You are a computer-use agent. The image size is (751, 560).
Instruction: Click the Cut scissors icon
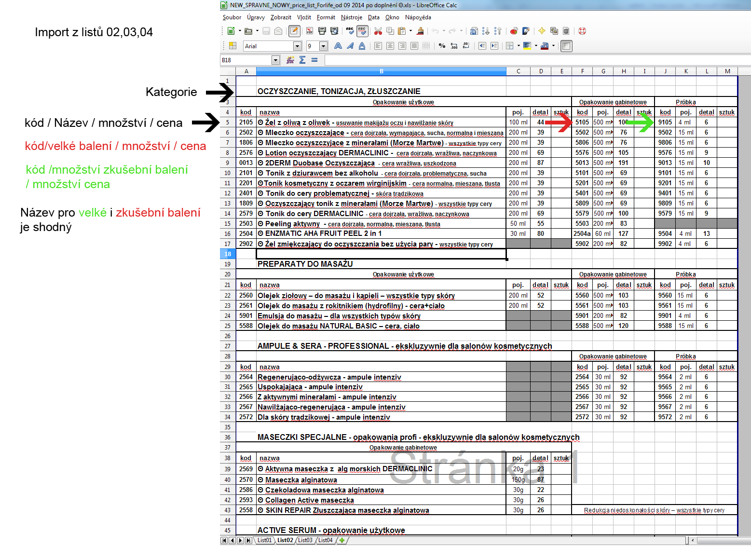pyautogui.click(x=378, y=31)
